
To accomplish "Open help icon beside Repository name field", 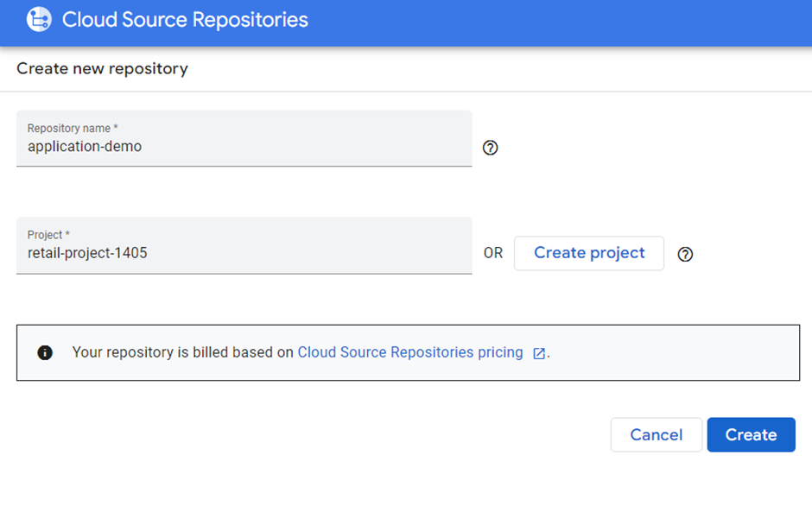I will click(490, 148).
